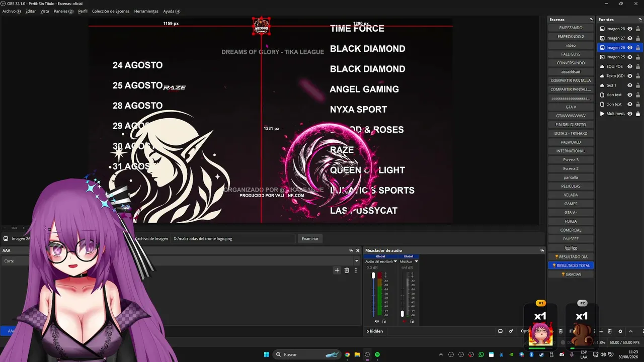The width and height of the screenshot is (644, 362).
Task: Open advanced audio properties gears
Action: (x=511, y=331)
